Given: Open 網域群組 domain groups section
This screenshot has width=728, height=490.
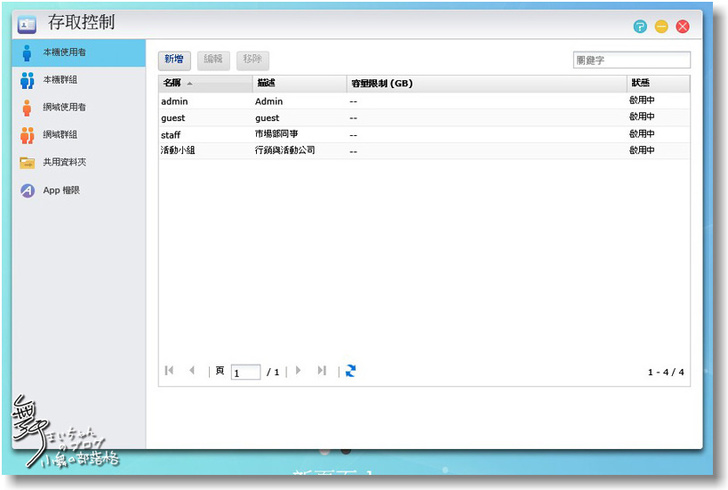Looking at the screenshot, I should (x=60, y=134).
